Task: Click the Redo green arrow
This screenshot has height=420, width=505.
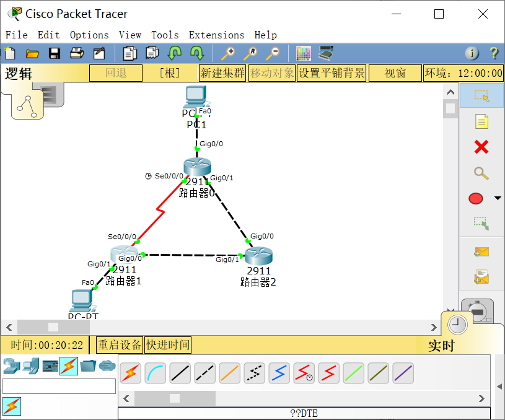Action: [x=197, y=53]
